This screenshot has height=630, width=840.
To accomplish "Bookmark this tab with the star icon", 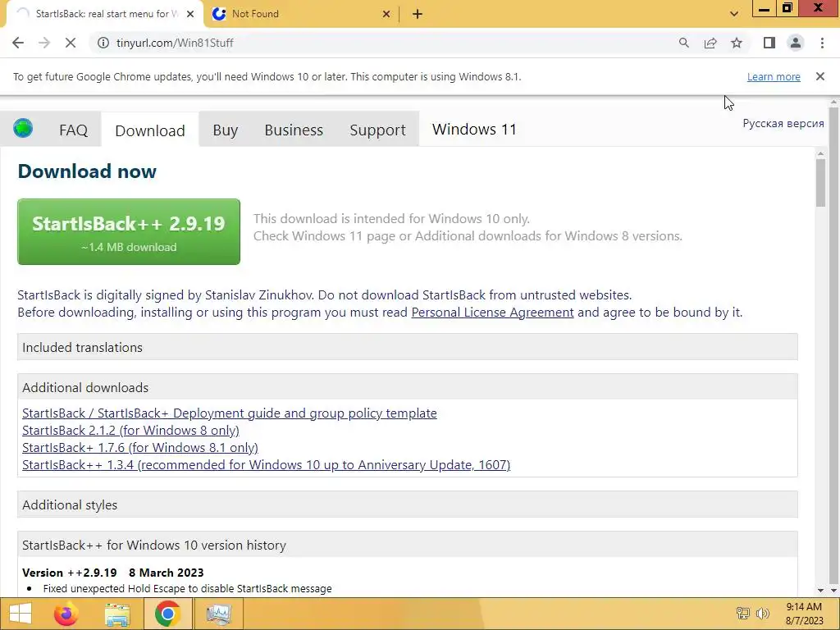I will pos(737,43).
